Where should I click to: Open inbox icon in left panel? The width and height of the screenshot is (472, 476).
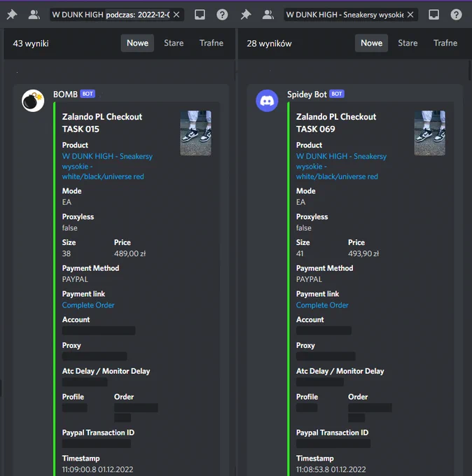(x=200, y=15)
